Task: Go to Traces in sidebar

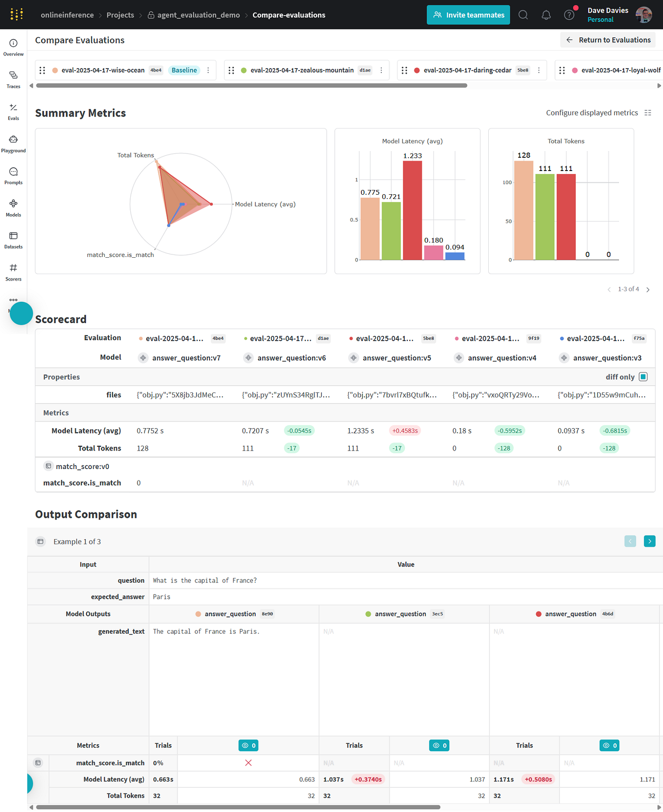Action: pyautogui.click(x=13, y=80)
